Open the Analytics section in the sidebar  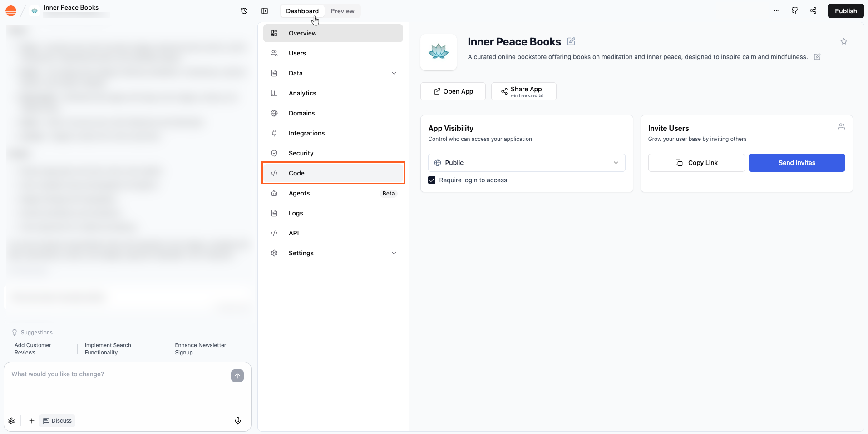(302, 93)
